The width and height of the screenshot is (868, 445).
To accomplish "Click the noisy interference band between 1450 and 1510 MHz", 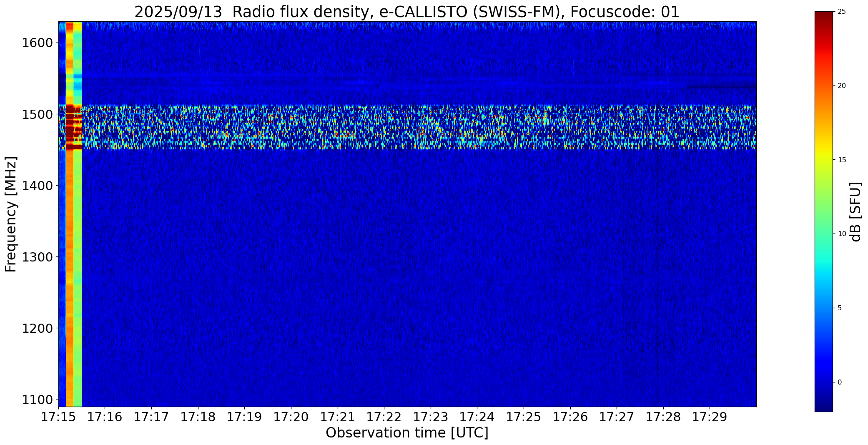I will point(407,127).
